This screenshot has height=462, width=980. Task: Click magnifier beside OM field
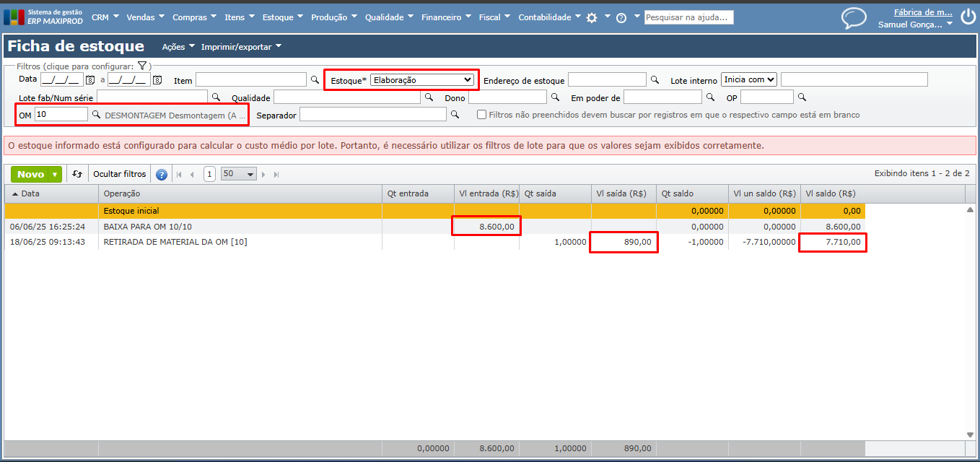coord(96,114)
